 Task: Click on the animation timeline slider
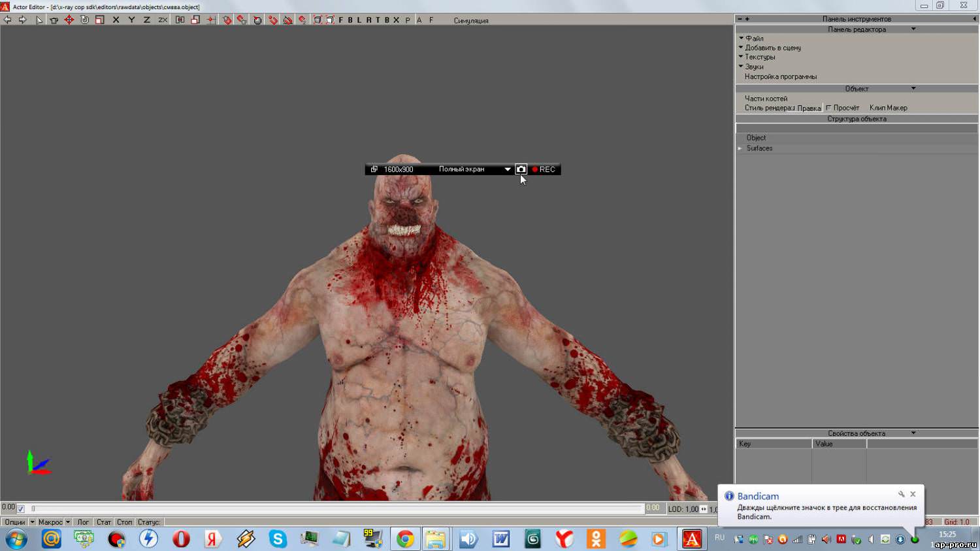pos(336,509)
